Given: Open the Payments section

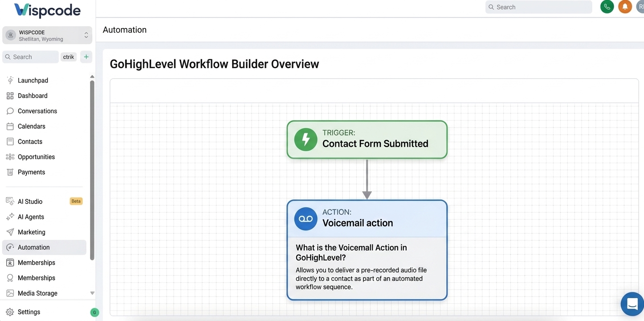Looking at the screenshot, I should [31, 172].
